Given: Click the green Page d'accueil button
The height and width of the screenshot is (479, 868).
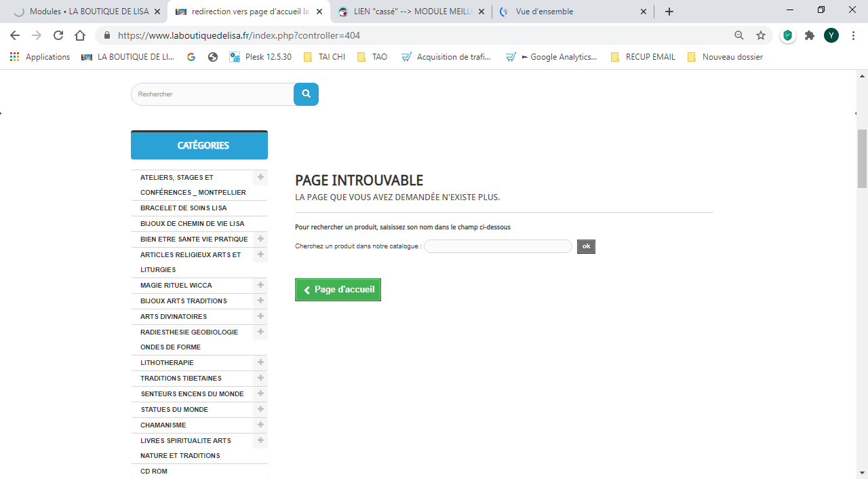Looking at the screenshot, I should 338,290.
